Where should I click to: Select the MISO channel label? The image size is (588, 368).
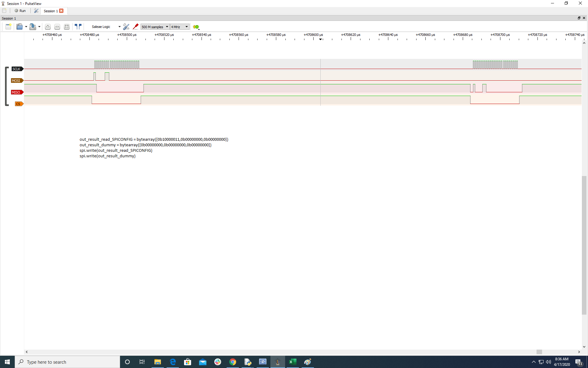click(x=17, y=92)
